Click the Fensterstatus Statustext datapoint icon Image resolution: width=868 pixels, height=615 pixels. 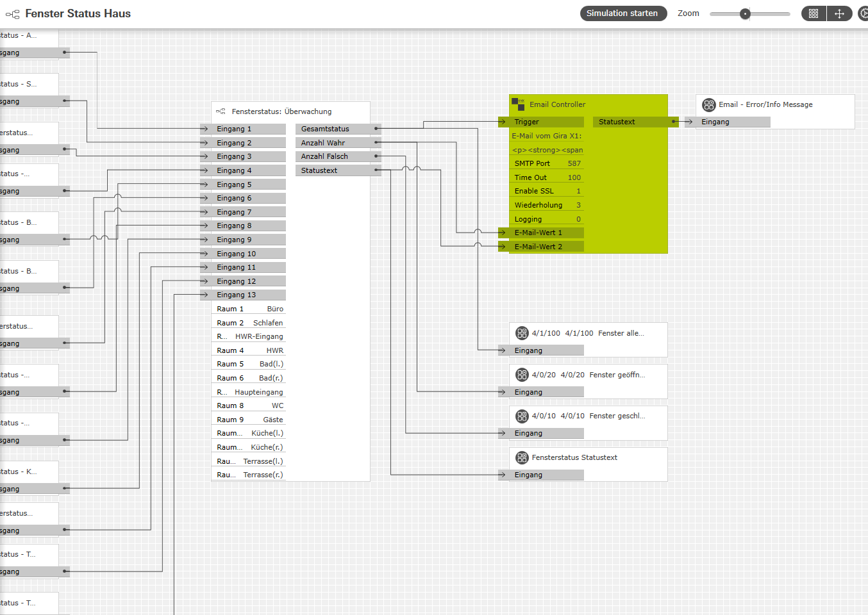[522, 457]
